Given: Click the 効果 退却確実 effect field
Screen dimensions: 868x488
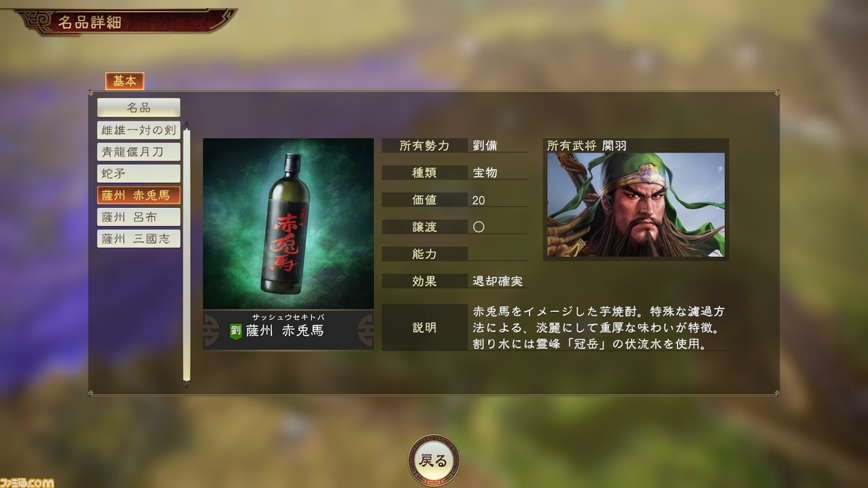Looking at the screenshot, I should point(454,281).
